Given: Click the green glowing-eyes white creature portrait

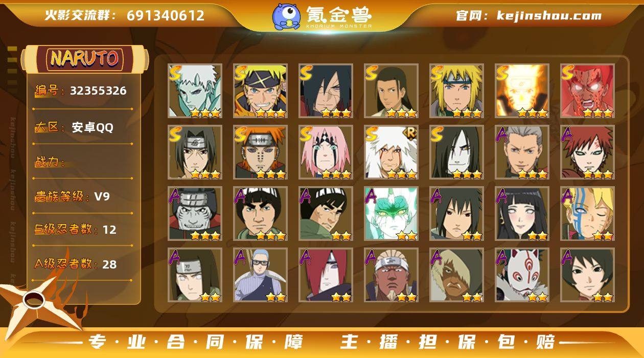Looking at the screenshot, I should click(391, 214).
